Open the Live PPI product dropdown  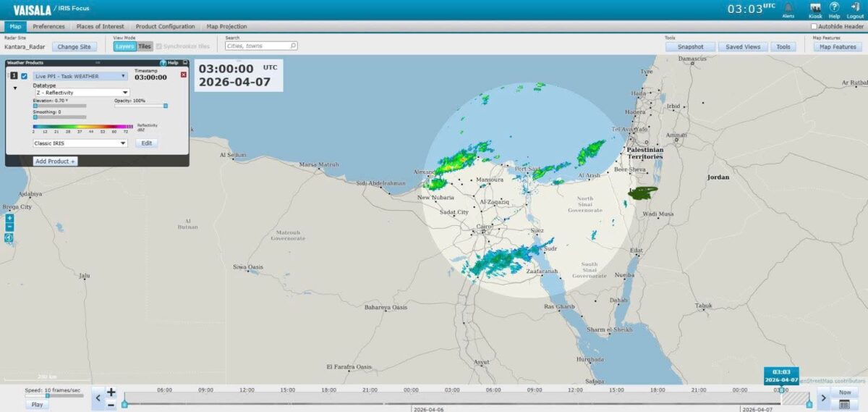[81, 75]
